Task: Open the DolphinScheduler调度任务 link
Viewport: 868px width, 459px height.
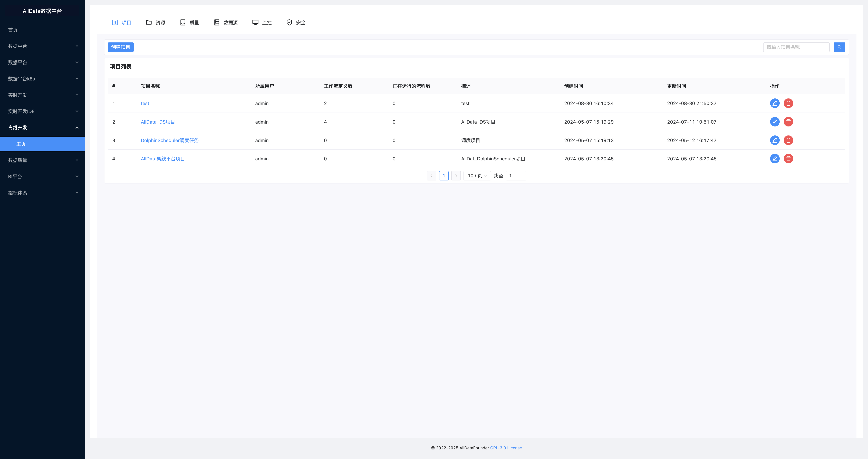Action: (169, 140)
